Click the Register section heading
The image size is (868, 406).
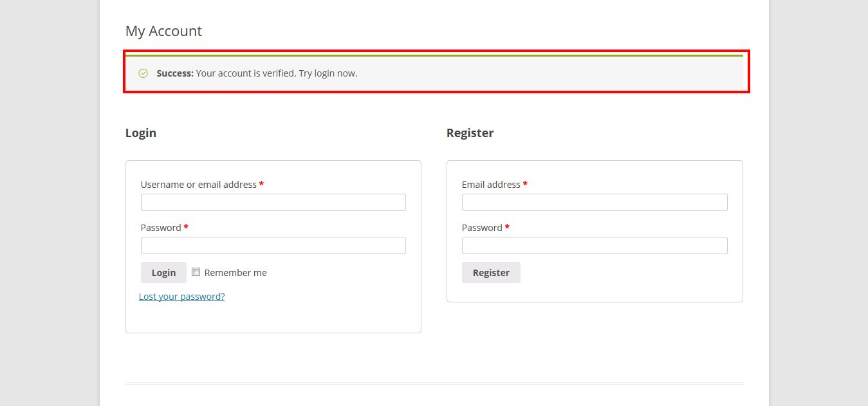[x=470, y=133]
